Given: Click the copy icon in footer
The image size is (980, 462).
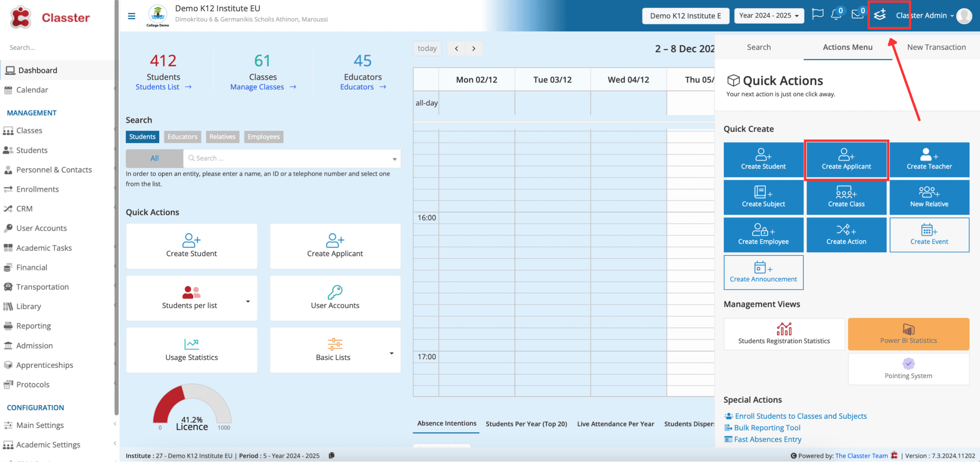Looking at the screenshot, I should click(332, 455).
